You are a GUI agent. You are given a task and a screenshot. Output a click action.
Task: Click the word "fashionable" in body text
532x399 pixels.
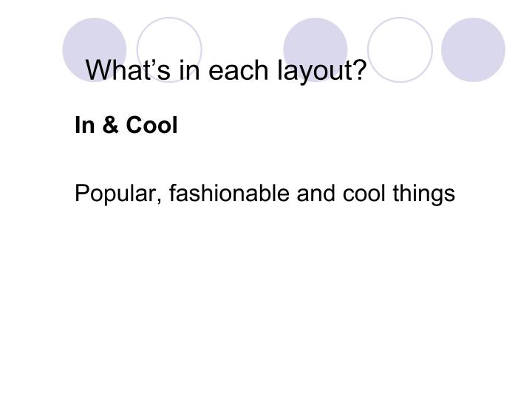coord(230,194)
